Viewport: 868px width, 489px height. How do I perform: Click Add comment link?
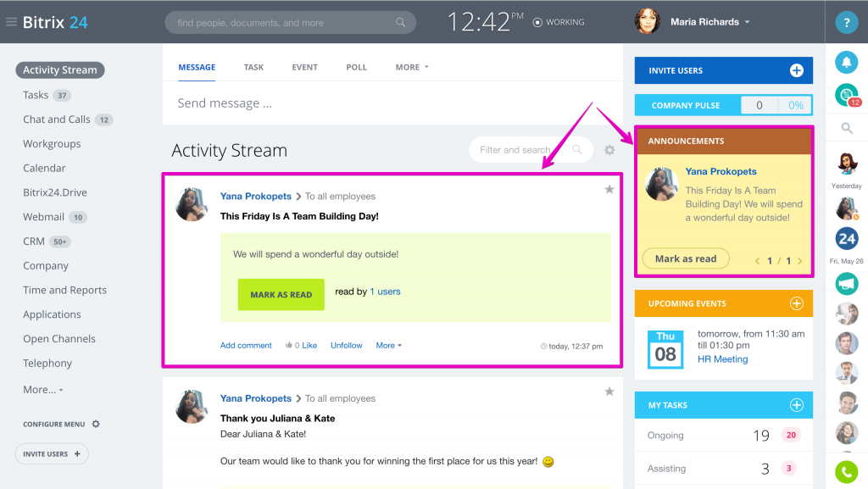point(246,345)
